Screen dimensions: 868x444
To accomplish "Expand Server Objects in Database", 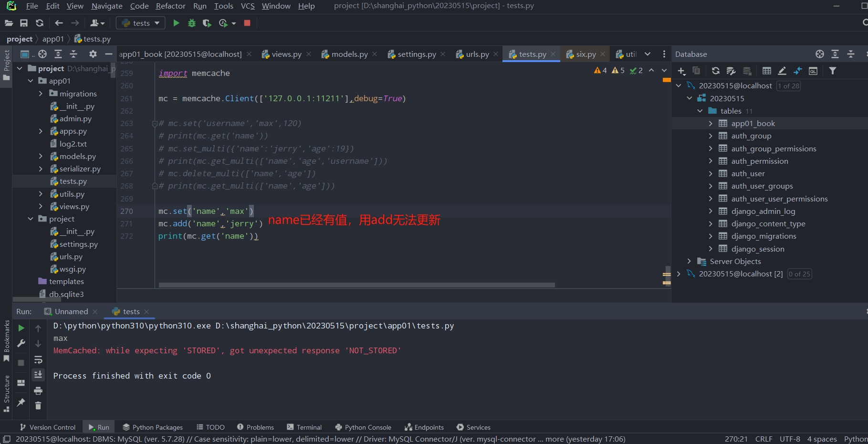I will point(689,261).
